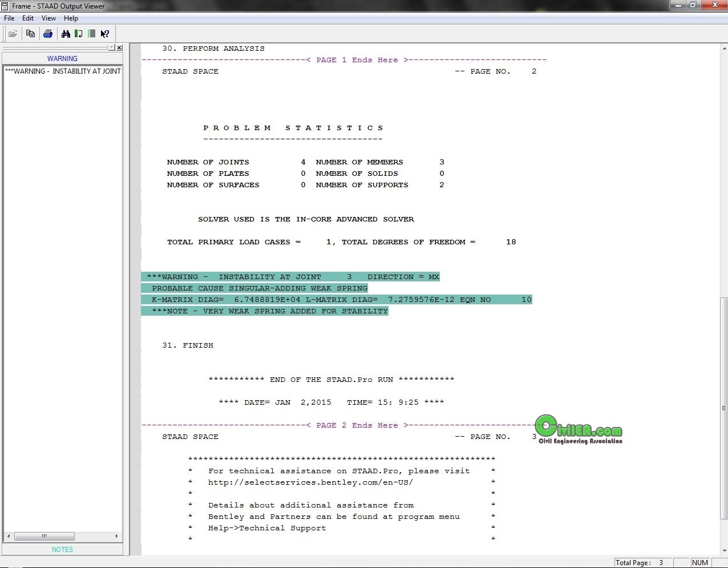Open the View menu
Image resolution: width=728 pixels, height=568 pixels.
point(48,18)
